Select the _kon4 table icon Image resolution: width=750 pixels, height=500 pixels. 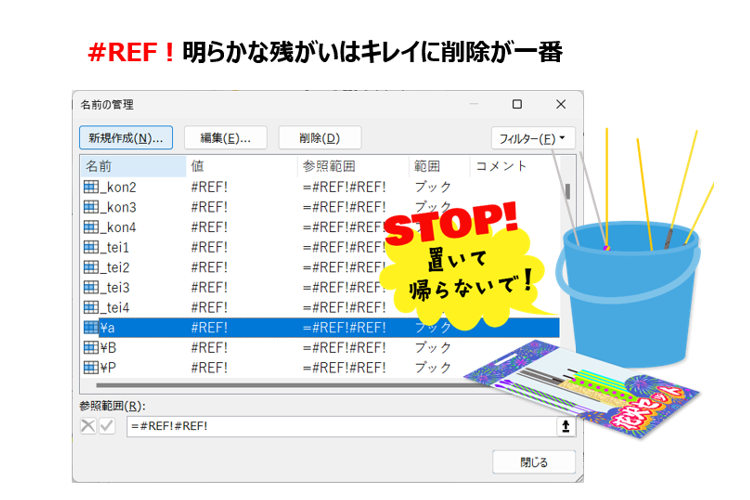coord(91,227)
